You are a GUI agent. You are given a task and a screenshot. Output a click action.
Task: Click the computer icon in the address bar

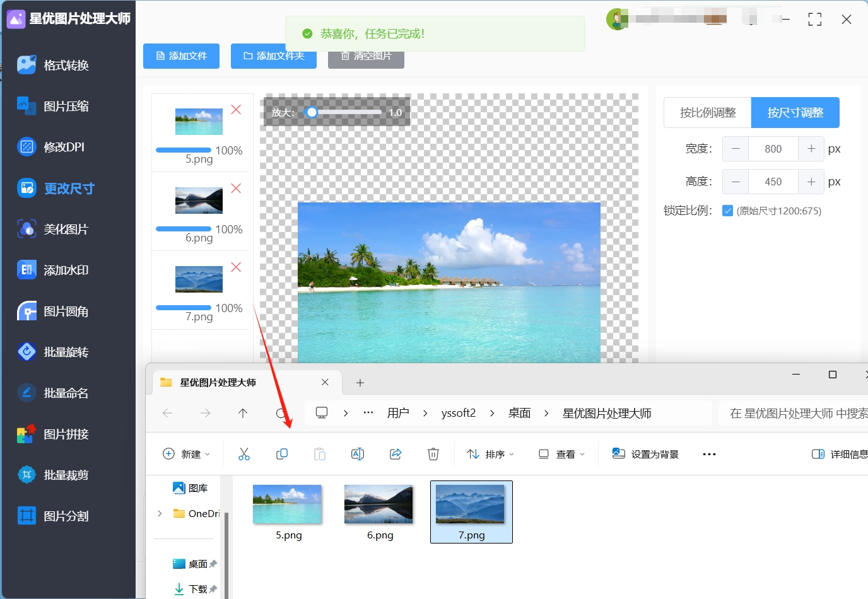(322, 413)
